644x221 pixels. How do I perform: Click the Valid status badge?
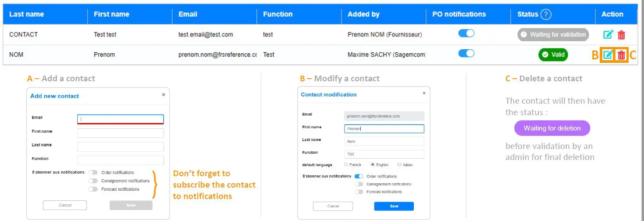click(x=553, y=55)
